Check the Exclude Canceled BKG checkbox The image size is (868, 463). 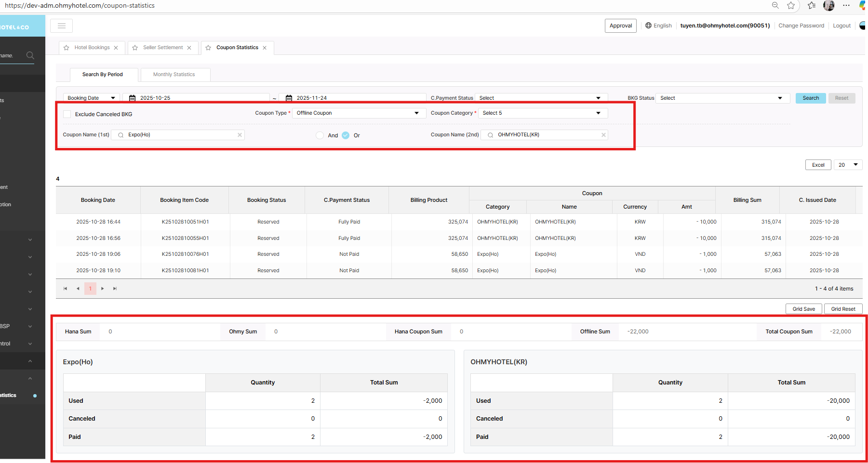click(67, 114)
